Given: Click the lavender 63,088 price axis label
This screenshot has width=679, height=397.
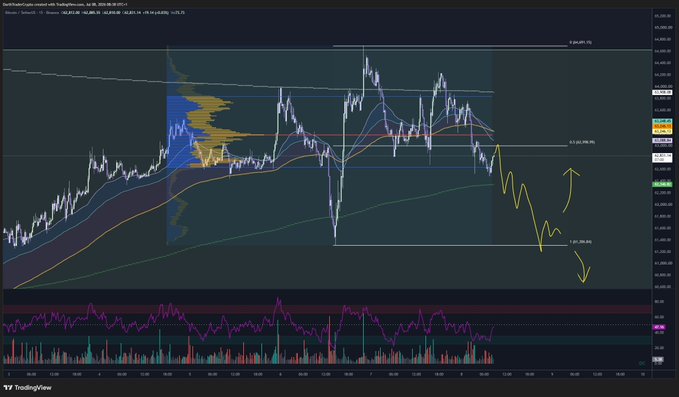Looking at the screenshot, I should (x=662, y=140).
